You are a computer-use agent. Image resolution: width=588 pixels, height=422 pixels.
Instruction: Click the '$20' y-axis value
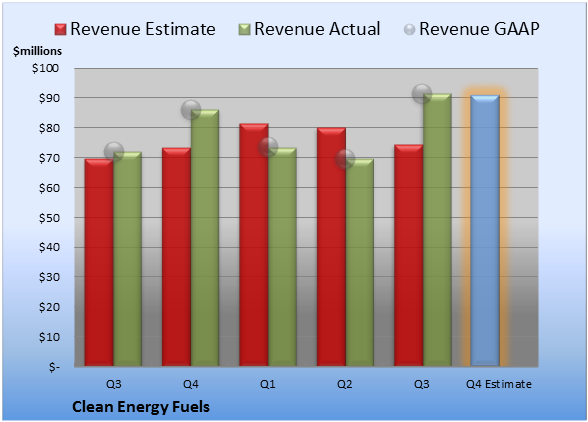(49, 307)
